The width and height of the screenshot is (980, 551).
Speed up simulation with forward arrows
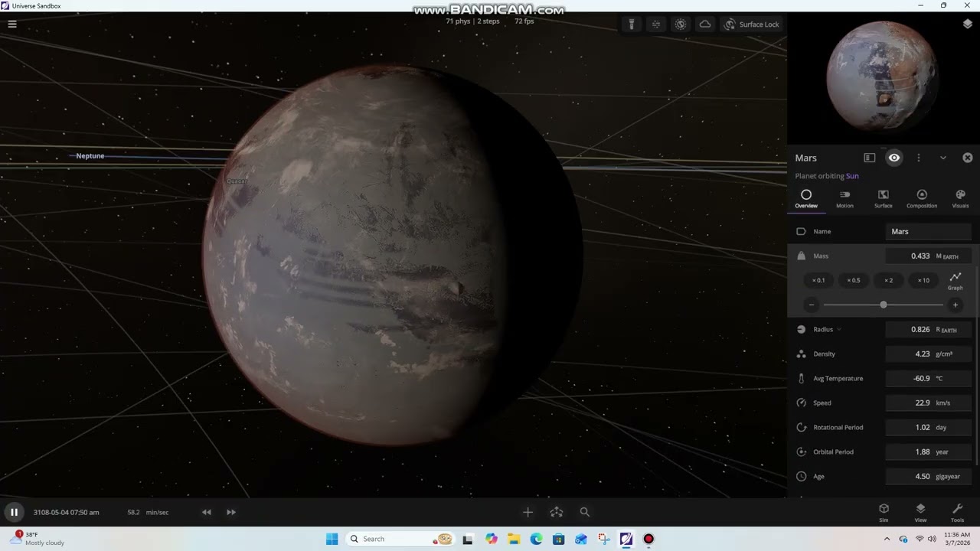[231, 512]
